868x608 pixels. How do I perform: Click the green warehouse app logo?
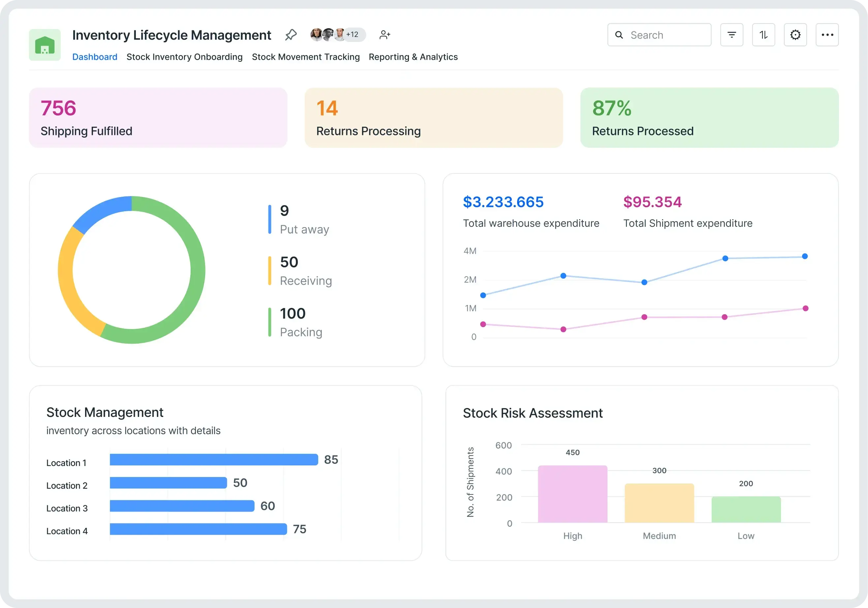45,45
